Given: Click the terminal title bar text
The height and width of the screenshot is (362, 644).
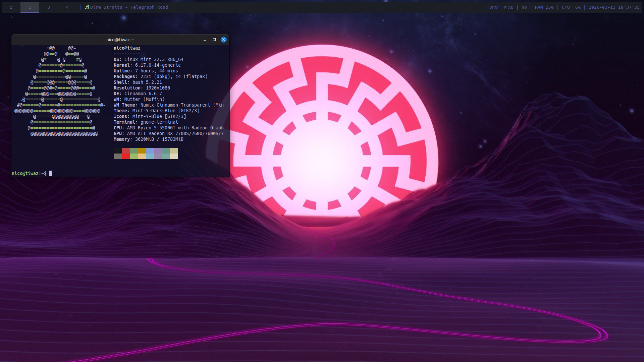Looking at the screenshot, I should point(120,40).
